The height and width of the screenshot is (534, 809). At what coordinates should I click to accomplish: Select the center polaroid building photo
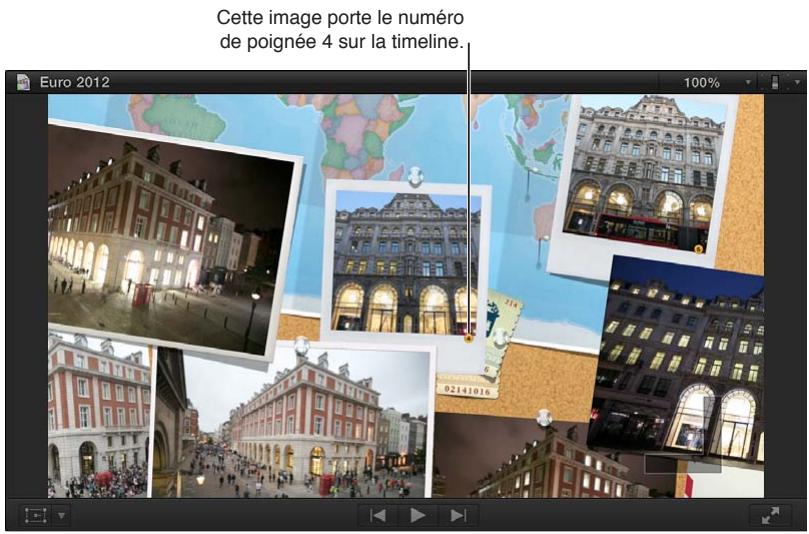point(404,261)
